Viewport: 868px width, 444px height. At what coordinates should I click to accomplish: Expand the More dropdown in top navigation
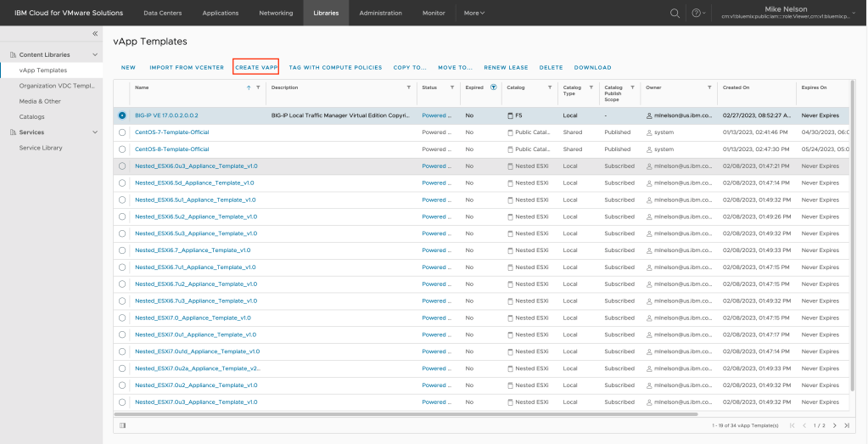(x=474, y=13)
